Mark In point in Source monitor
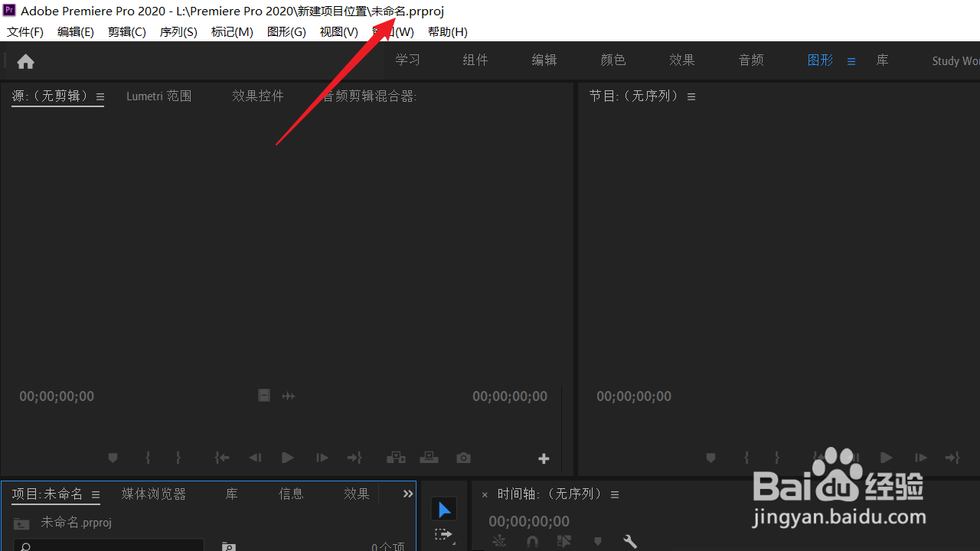 tap(148, 458)
